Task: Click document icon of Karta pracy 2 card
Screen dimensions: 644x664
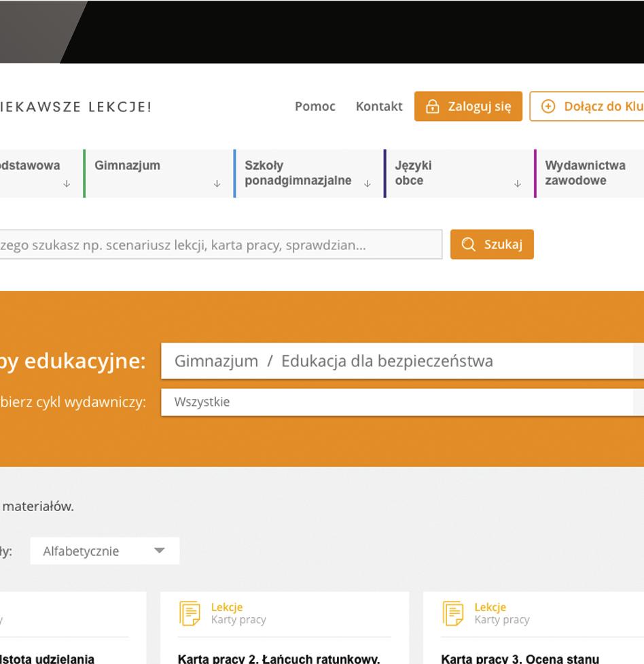Action: tap(190, 613)
